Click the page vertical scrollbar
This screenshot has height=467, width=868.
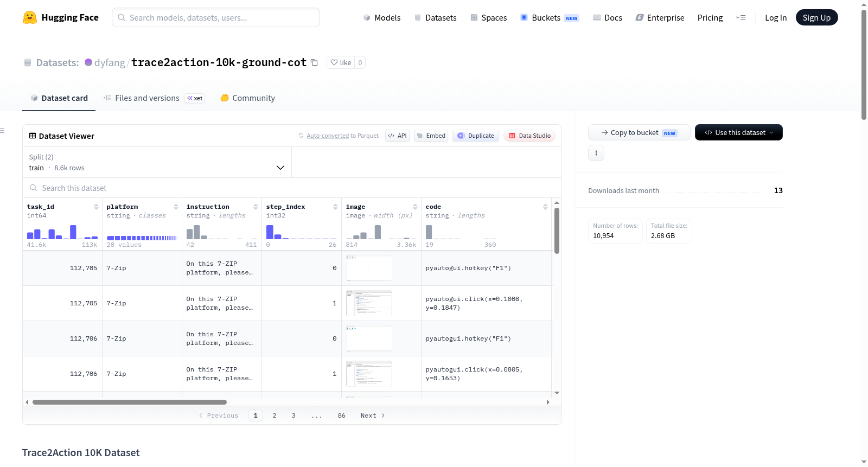864,64
